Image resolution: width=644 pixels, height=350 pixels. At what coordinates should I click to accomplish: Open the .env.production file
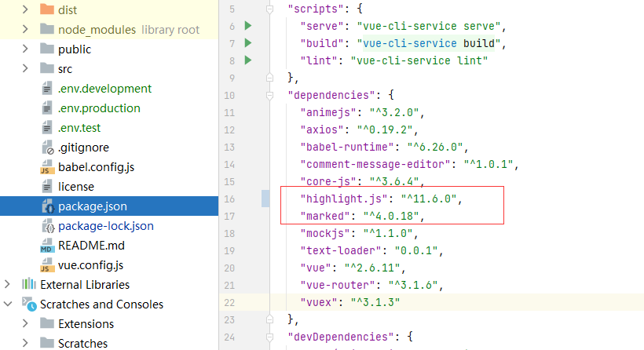[99, 108]
